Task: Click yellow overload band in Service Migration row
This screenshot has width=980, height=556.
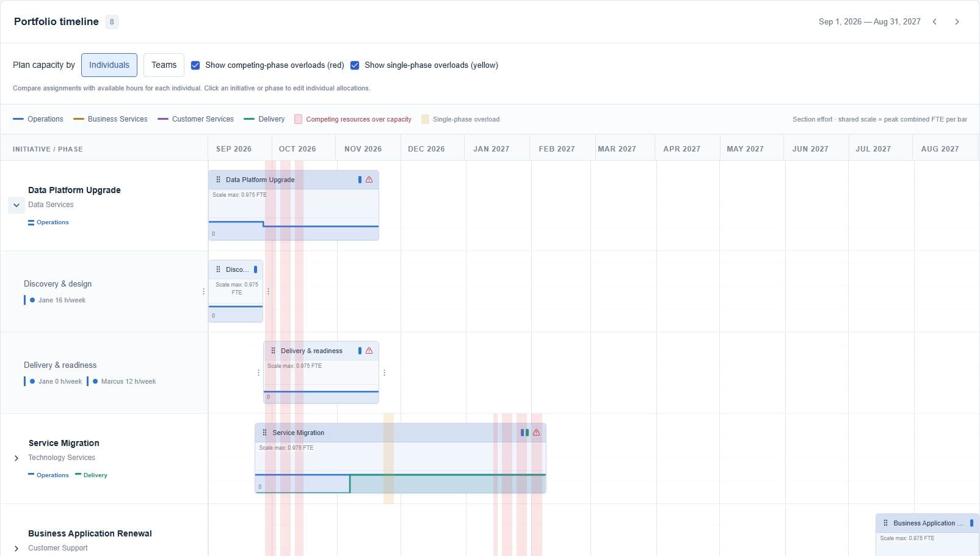Action: [x=388, y=458]
